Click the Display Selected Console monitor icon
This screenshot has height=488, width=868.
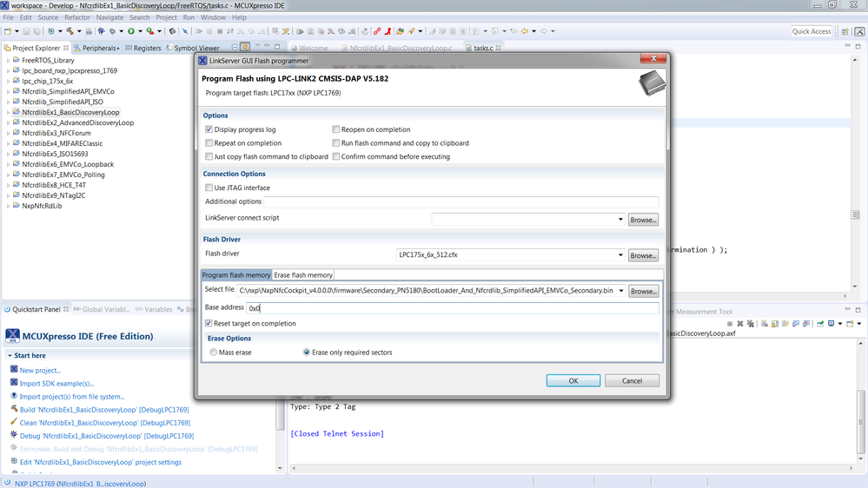(831, 324)
